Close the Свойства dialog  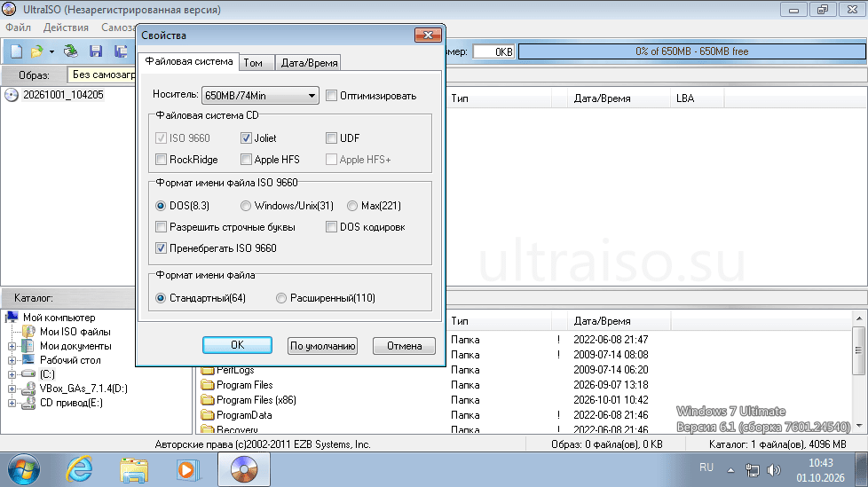click(428, 35)
